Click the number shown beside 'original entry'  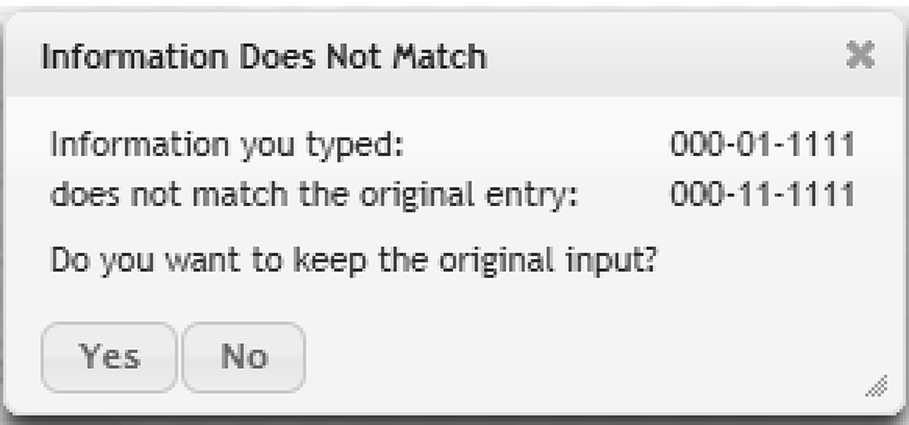762,195
